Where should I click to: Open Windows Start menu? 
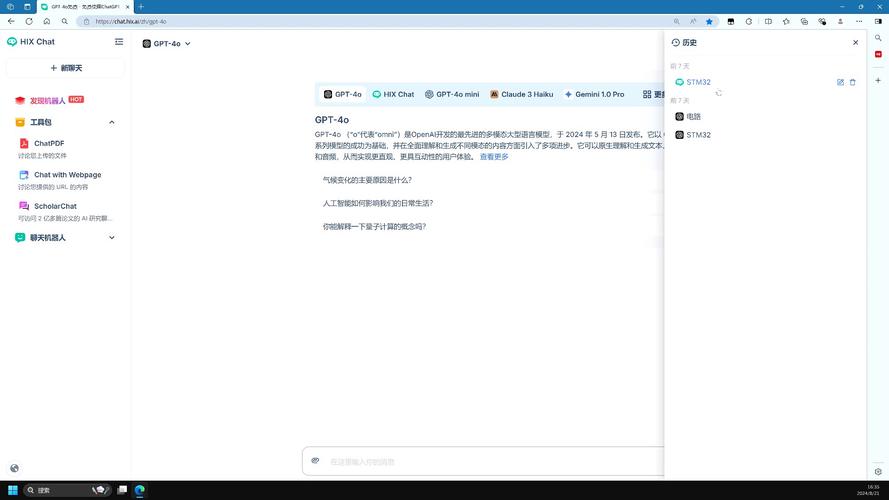click(x=12, y=490)
